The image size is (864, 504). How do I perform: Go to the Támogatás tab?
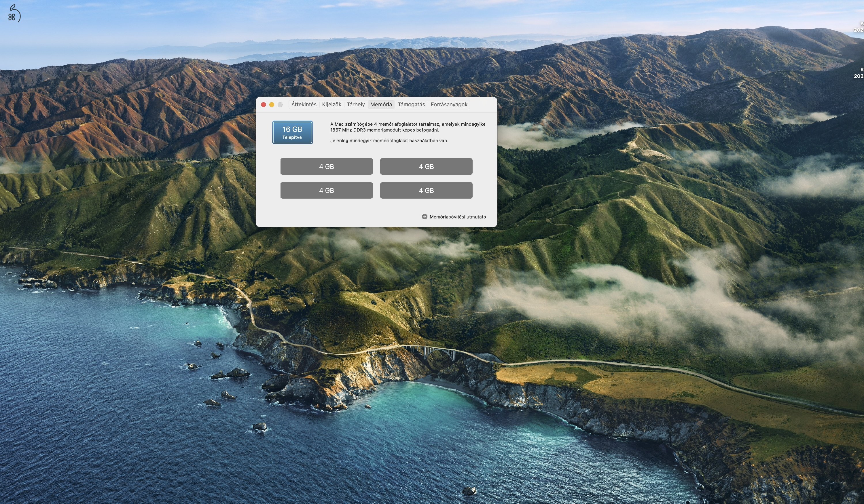tap(411, 104)
